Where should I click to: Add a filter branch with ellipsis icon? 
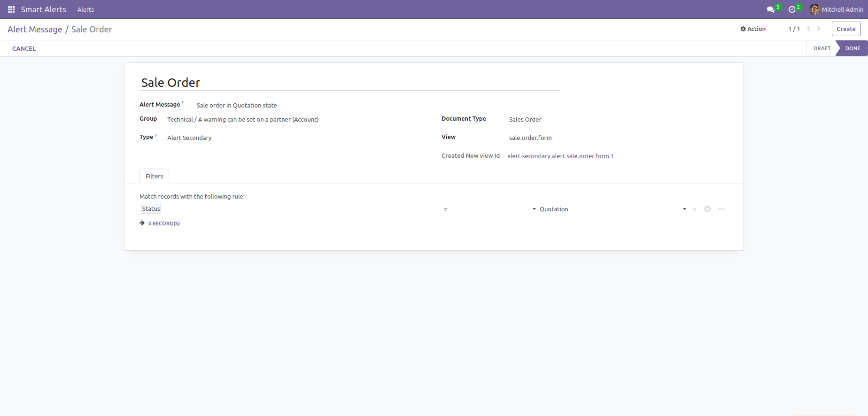721,209
